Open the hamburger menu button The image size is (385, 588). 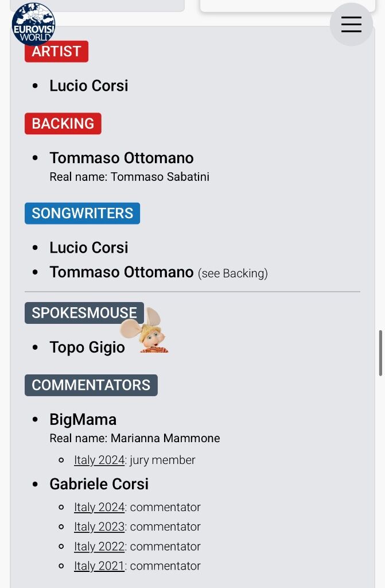coord(351,24)
